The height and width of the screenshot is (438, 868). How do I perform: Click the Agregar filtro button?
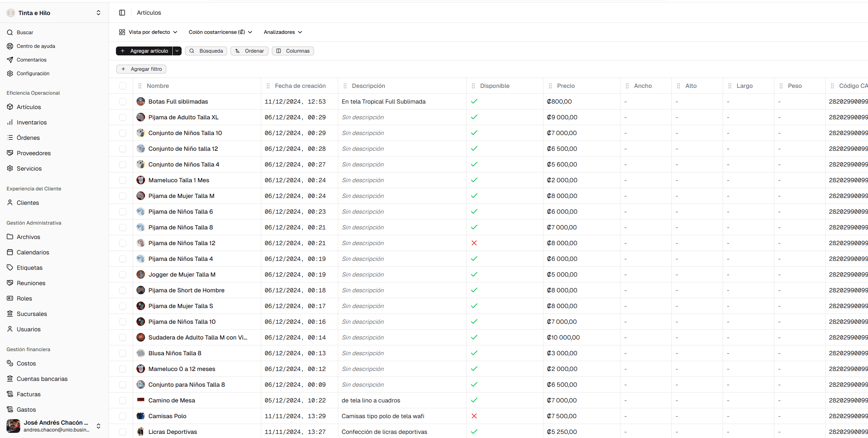click(141, 69)
